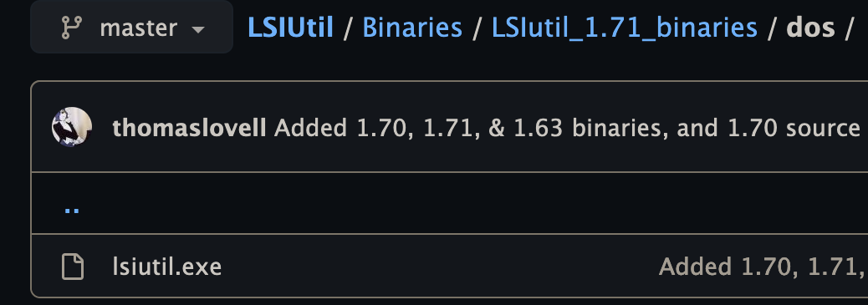Open the master branch dropdown caret
The height and width of the screenshot is (305, 868).
197,29
